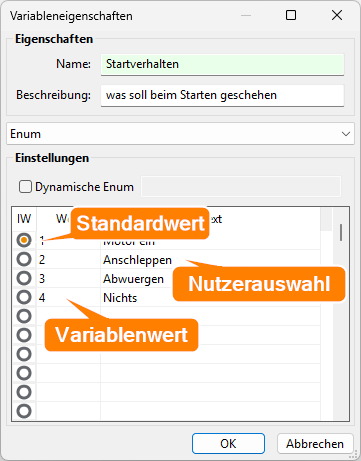Viewport: 361px width, 461px height.
Task: Select the Abwuergen text cell
Action: pyautogui.click(x=210, y=278)
